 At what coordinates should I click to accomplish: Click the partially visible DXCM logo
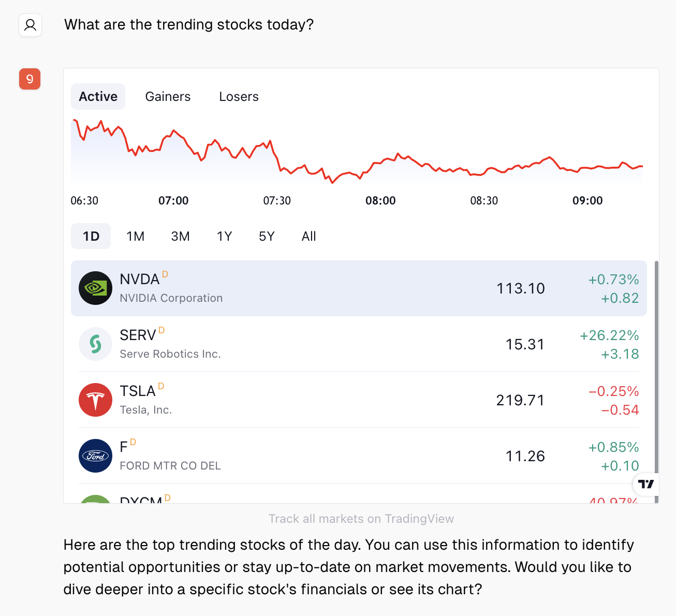tap(95, 499)
